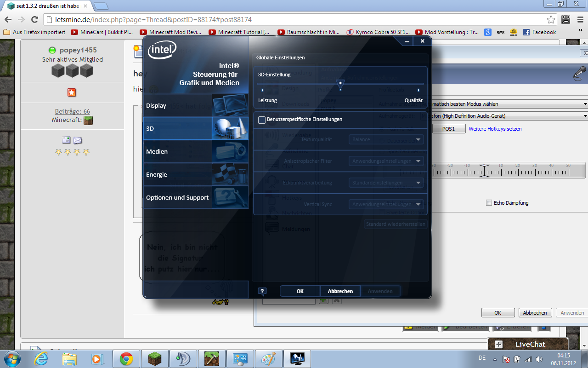Screen dimensions: 588x368
Task: Click the Intel help question mark icon
Action: click(x=262, y=291)
